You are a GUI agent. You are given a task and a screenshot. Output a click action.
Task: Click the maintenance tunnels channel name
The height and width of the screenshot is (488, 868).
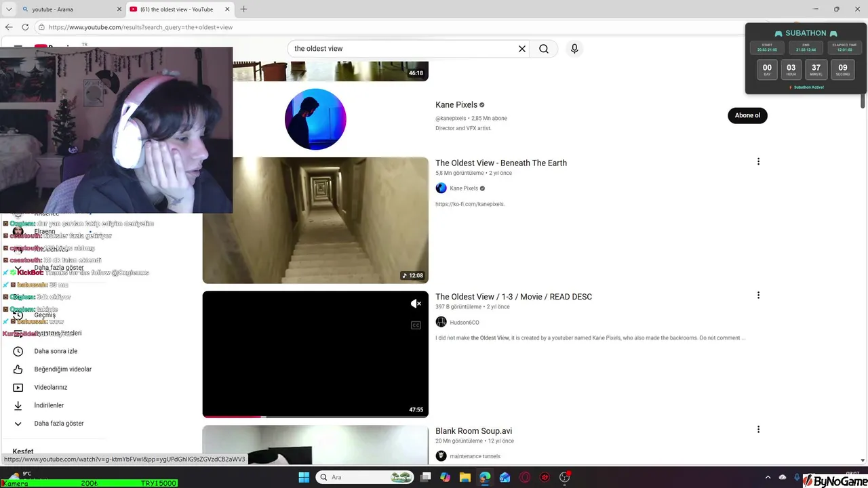475,456
